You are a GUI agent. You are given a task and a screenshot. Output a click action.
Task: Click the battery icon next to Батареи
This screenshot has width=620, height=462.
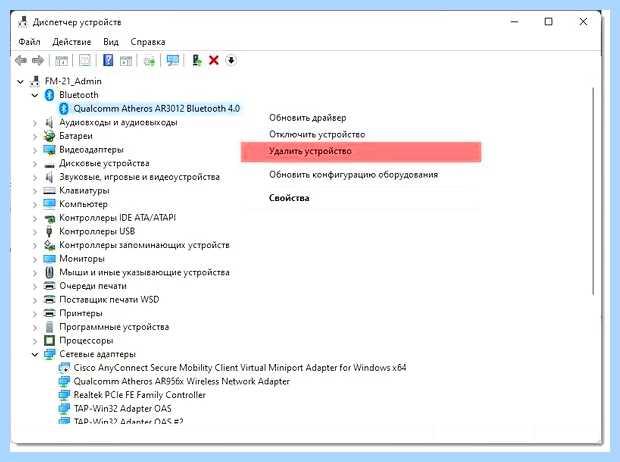coord(49,136)
